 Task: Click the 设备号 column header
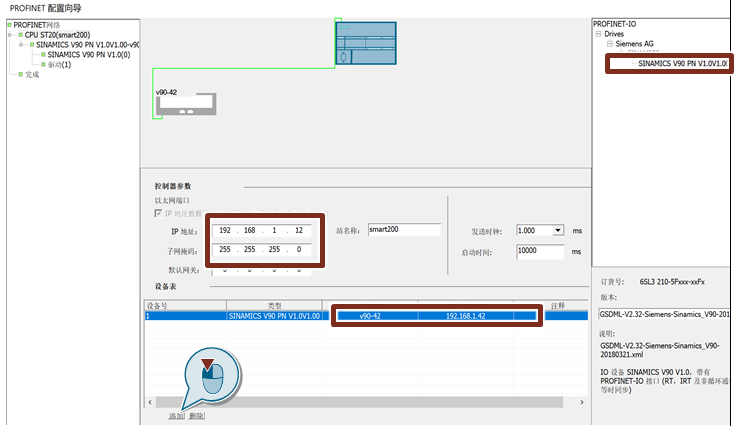click(x=185, y=305)
